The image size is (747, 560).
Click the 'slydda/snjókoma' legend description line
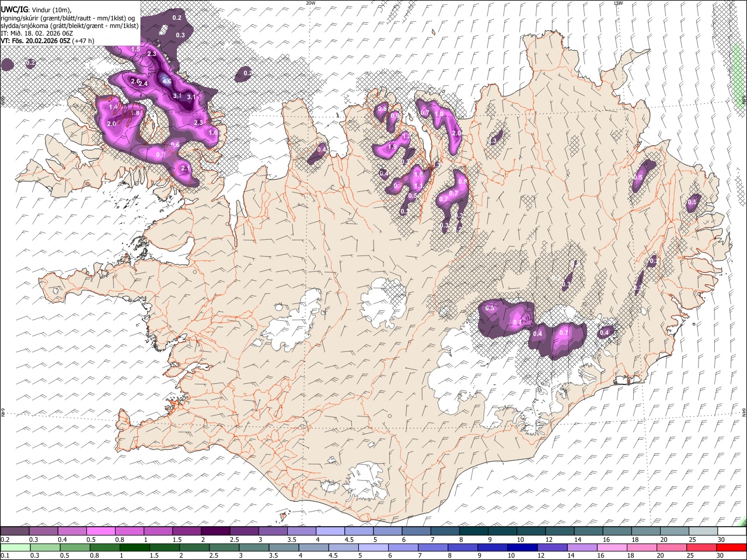pos(69,26)
